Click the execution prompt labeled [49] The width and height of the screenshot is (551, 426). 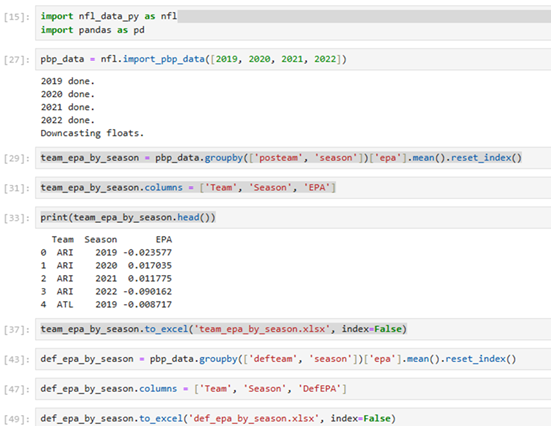[17, 419]
